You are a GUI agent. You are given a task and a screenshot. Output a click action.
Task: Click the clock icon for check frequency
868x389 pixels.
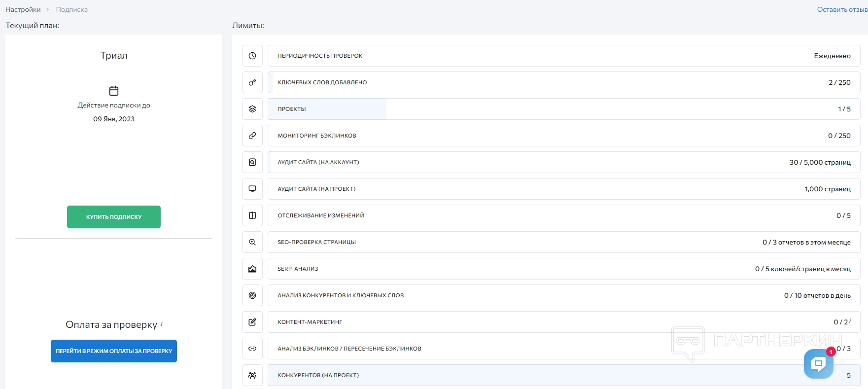click(252, 56)
